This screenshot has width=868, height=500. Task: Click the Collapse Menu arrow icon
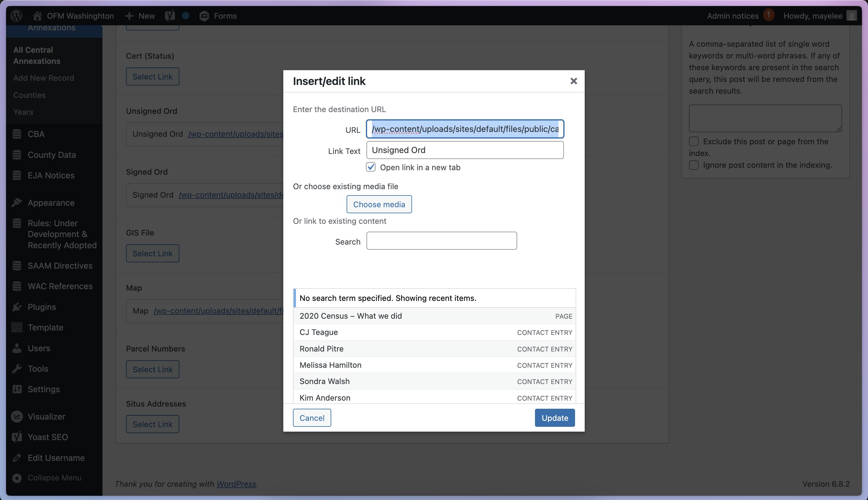pyautogui.click(x=17, y=478)
